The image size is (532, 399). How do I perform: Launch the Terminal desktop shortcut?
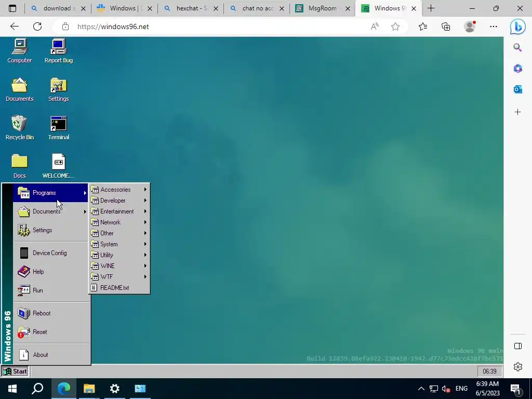(x=58, y=128)
